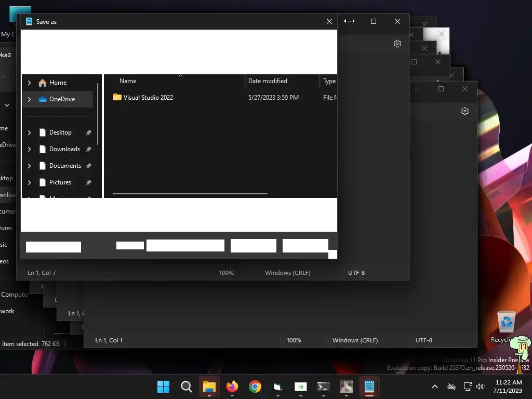Click the Visual Studio 2022 folder icon
This screenshot has width=532, height=399.
(117, 97)
